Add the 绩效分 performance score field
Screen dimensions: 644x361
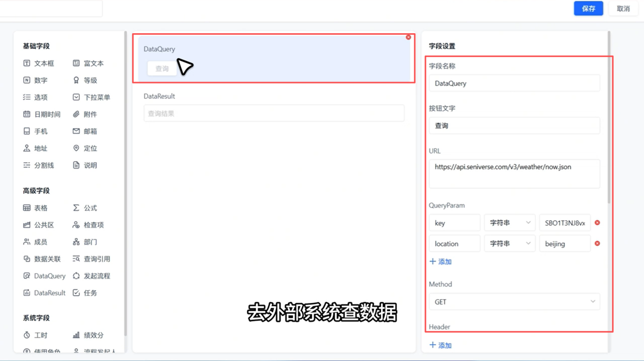click(88, 336)
